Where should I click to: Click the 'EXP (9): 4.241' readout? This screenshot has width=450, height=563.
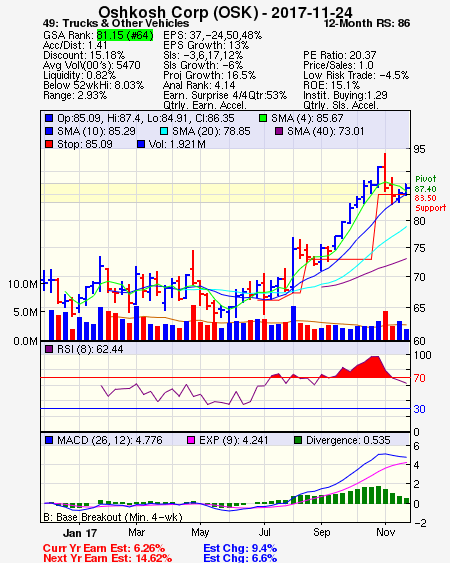[x=234, y=440]
